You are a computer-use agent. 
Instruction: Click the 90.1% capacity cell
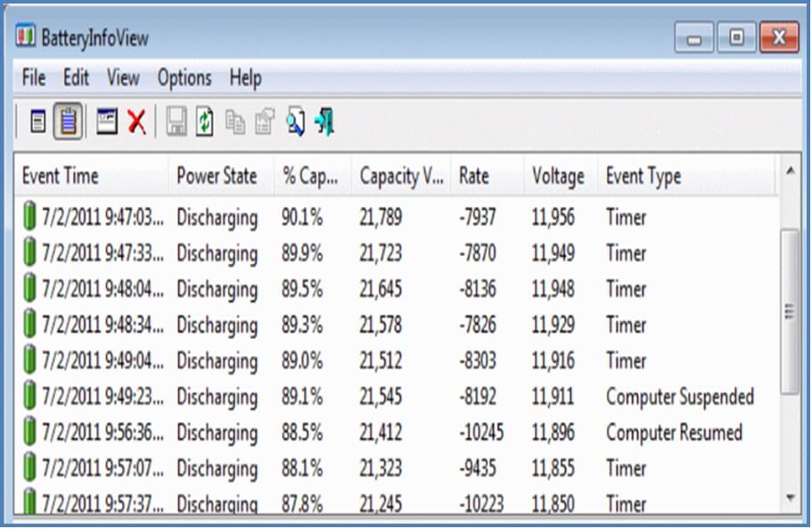point(302,217)
